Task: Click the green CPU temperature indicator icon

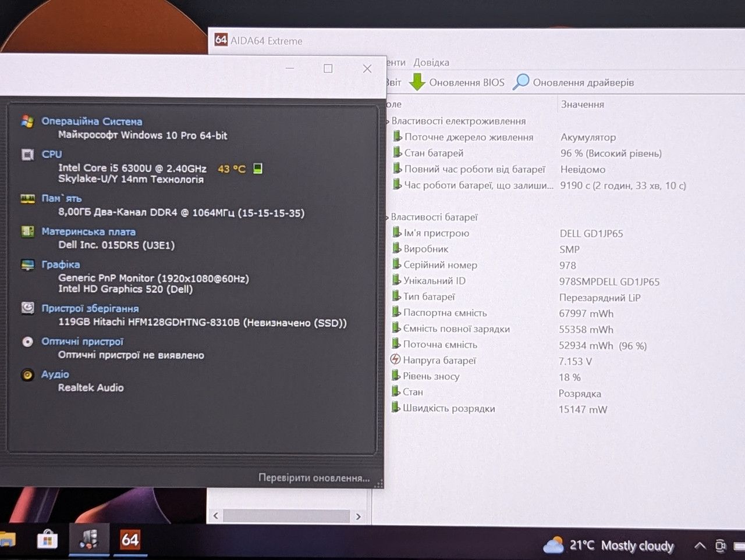Action: point(258,169)
